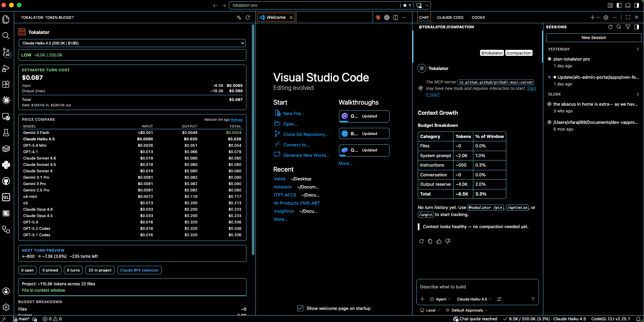Click the Claude BPE tokenizer chip

pos(139,270)
